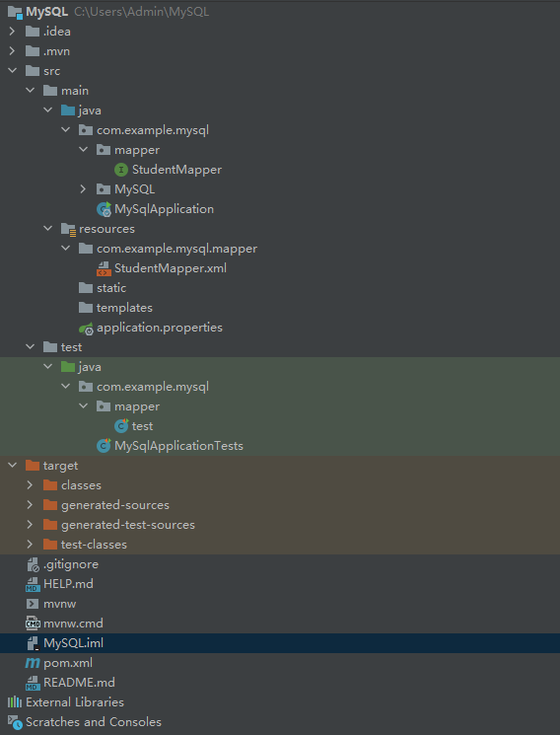Select the MySqlApplication class

(x=164, y=209)
